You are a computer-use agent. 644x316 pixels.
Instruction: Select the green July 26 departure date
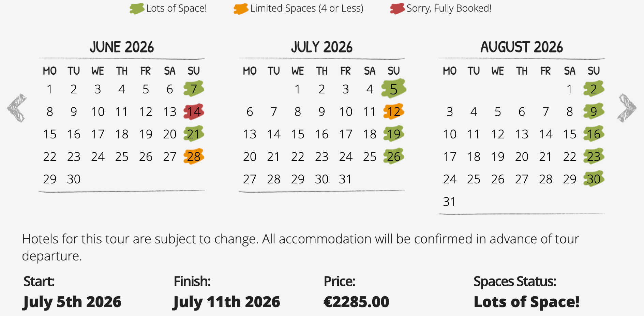[393, 156]
